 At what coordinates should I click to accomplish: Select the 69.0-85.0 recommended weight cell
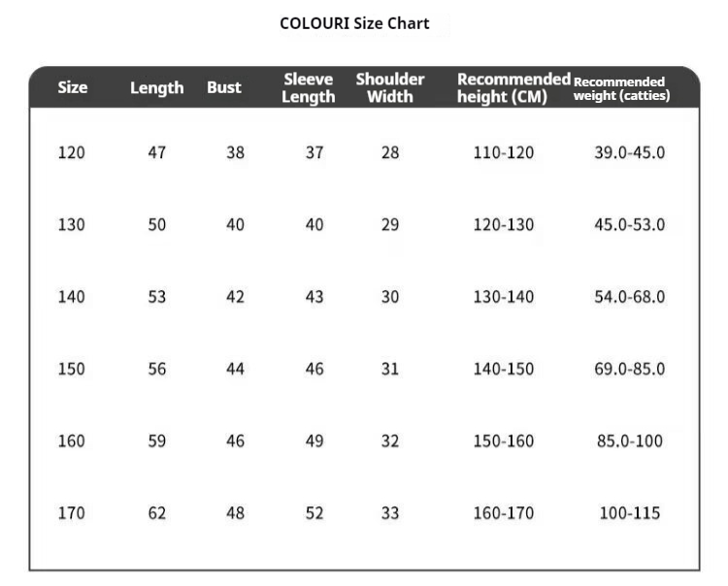pos(630,369)
